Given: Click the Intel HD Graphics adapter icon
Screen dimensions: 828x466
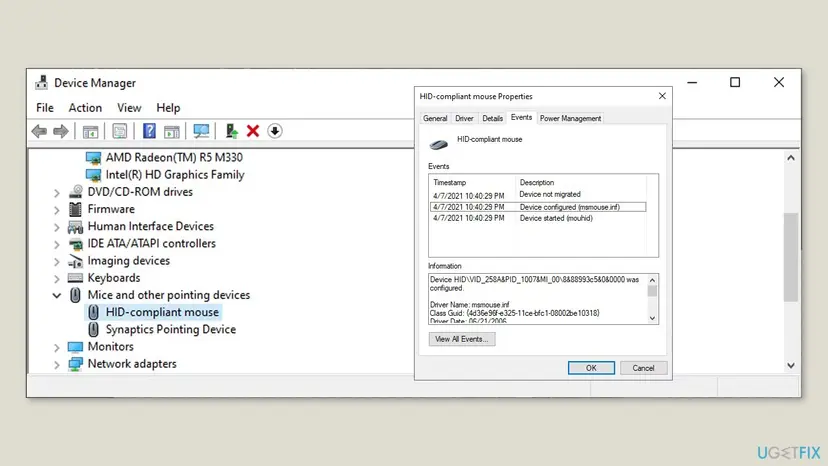Looking at the screenshot, I should [x=93, y=175].
